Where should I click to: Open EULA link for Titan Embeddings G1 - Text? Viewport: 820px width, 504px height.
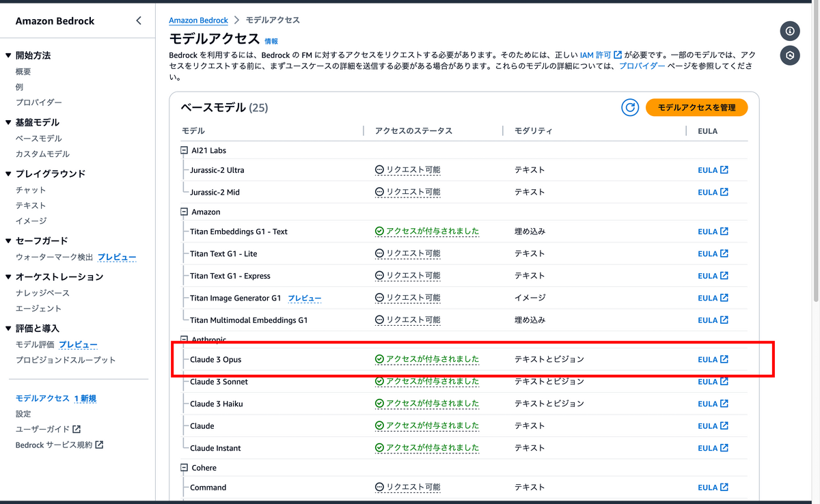point(713,232)
